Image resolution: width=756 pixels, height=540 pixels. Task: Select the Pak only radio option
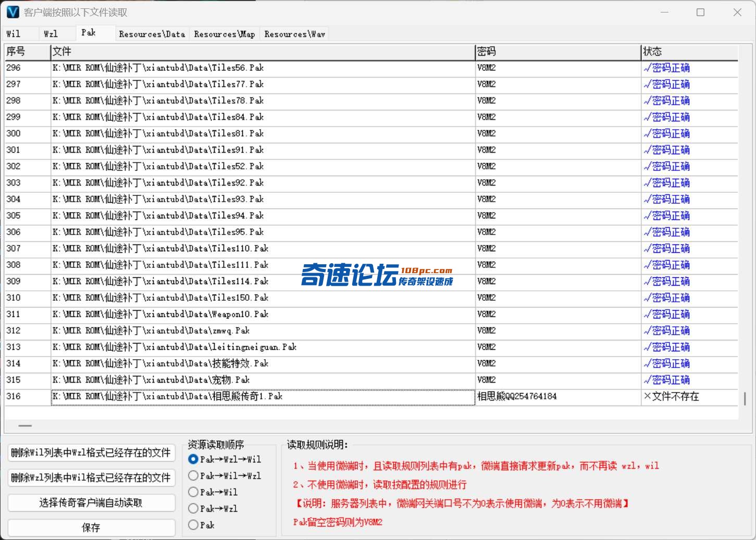pos(201,525)
